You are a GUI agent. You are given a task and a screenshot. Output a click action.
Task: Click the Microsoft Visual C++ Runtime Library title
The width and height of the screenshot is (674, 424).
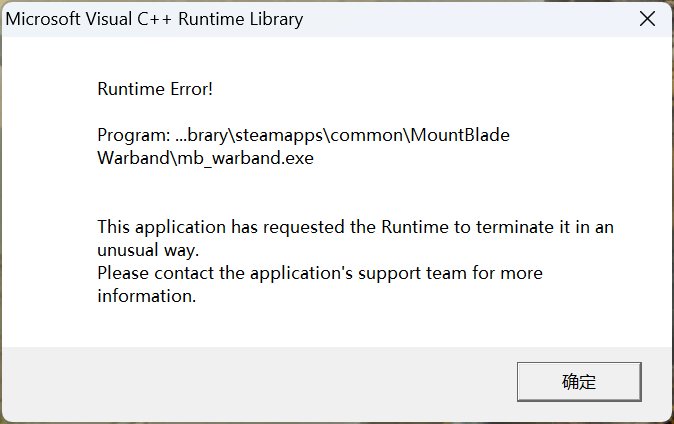pyautogui.click(x=154, y=19)
